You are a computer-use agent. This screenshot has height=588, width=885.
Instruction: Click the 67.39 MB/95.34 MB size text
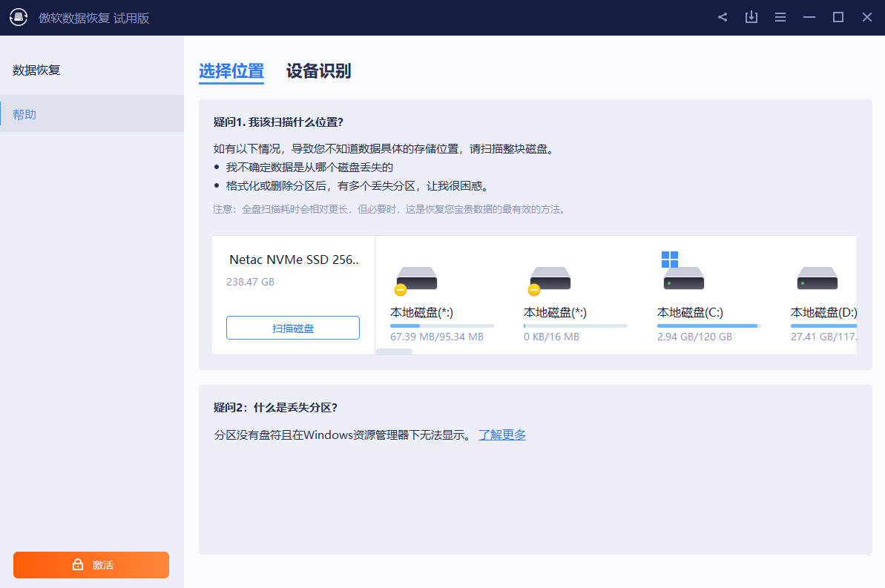click(x=437, y=337)
